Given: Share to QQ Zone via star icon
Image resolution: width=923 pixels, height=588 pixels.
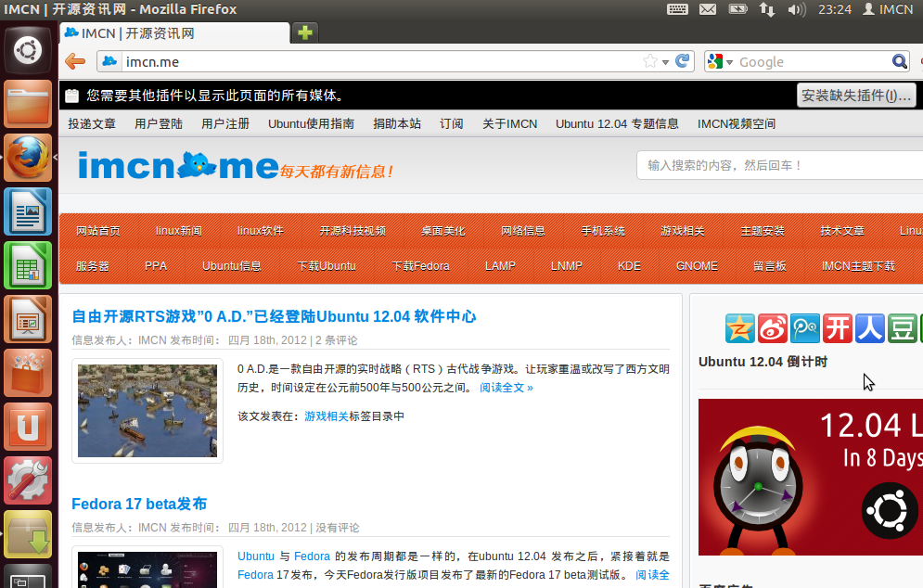Looking at the screenshot, I should point(739,327).
